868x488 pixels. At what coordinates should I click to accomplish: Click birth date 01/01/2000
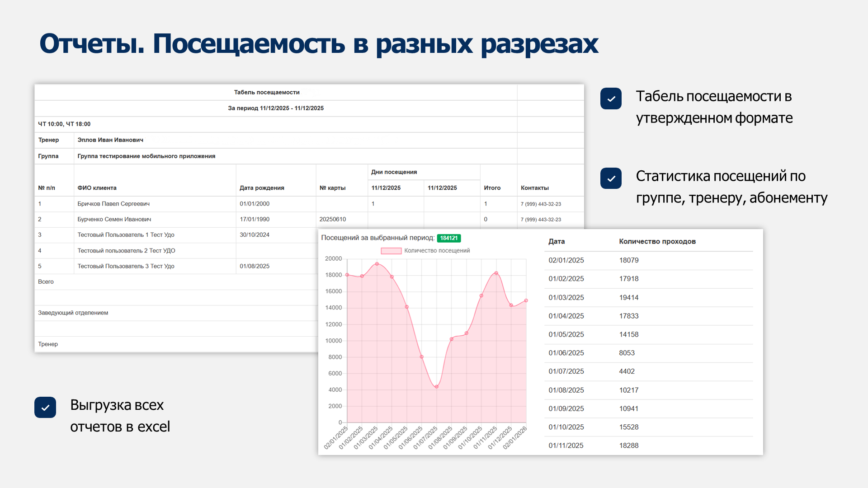point(255,204)
